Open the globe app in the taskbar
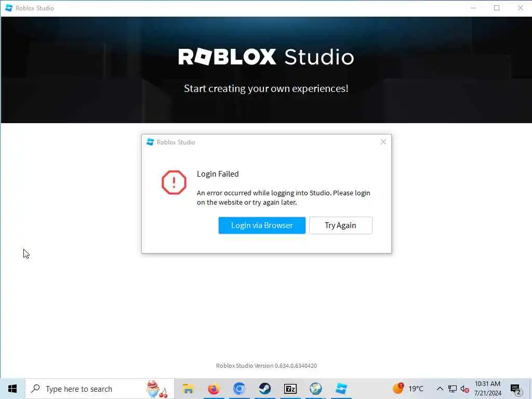The image size is (532, 399). click(315, 389)
